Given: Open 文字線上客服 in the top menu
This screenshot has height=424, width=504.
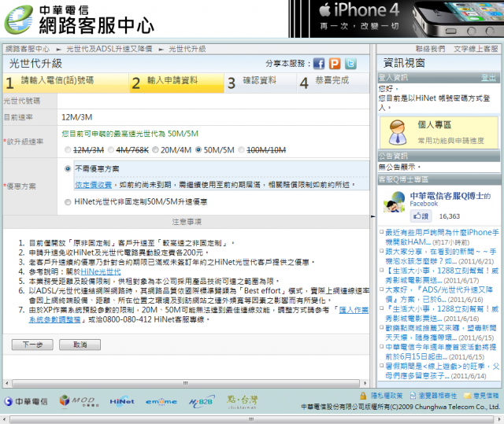Looking at the screenshot, I should pos(476,49).
